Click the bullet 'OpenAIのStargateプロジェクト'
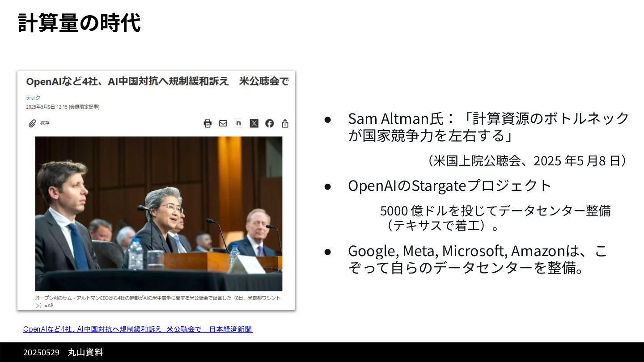The width and height of the screenshot is (644, 362). click(x=450, y=185)
